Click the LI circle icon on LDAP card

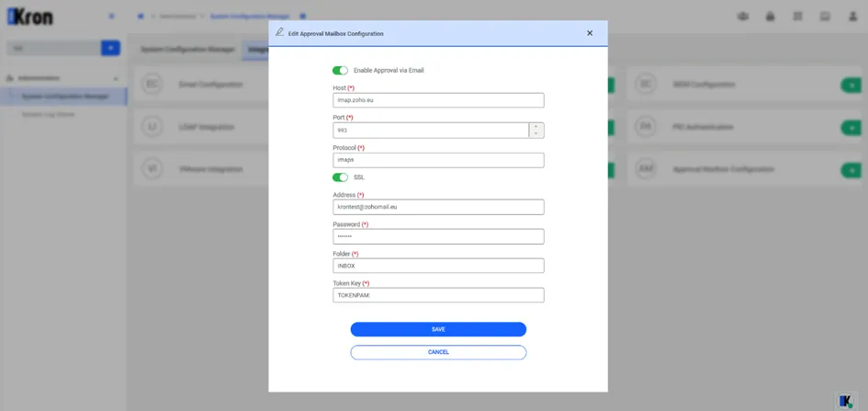coord(152,127)
